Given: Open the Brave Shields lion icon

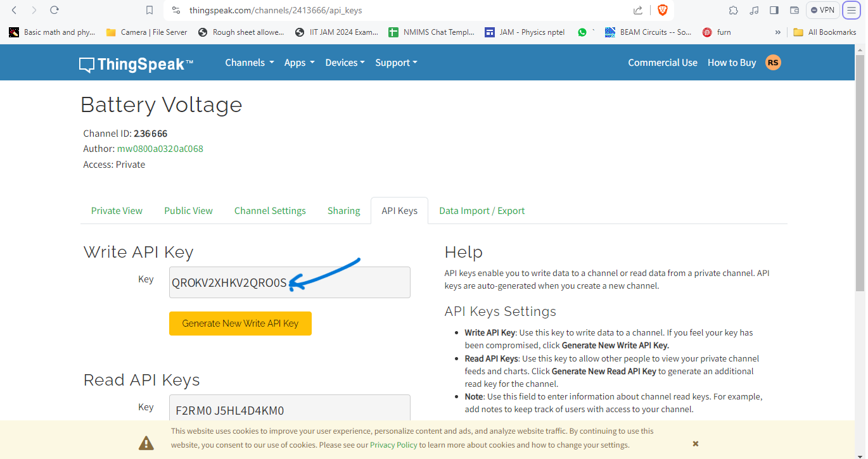Looking at the screenshot, I should pyautogui.click(x=662, y=10).
